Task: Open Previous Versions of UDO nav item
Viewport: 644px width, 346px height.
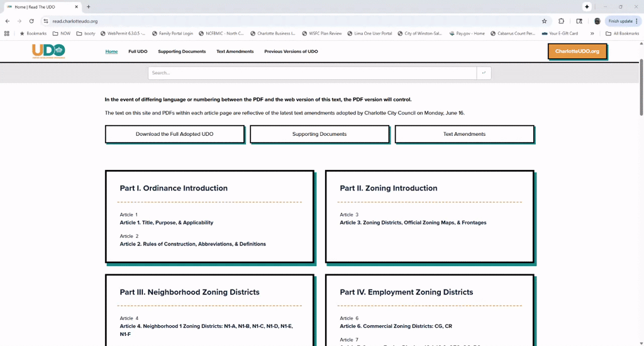Action: coord(291,52)
